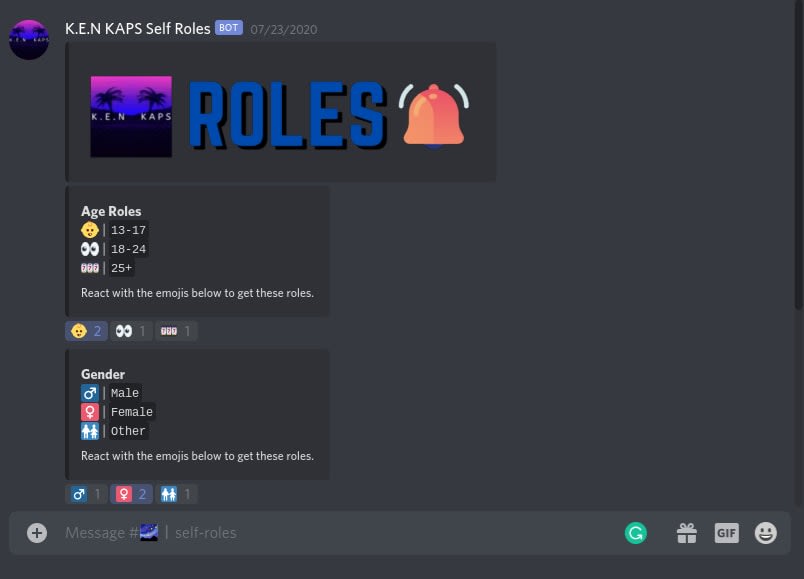Open the ROLES banner image

[280, 112]
